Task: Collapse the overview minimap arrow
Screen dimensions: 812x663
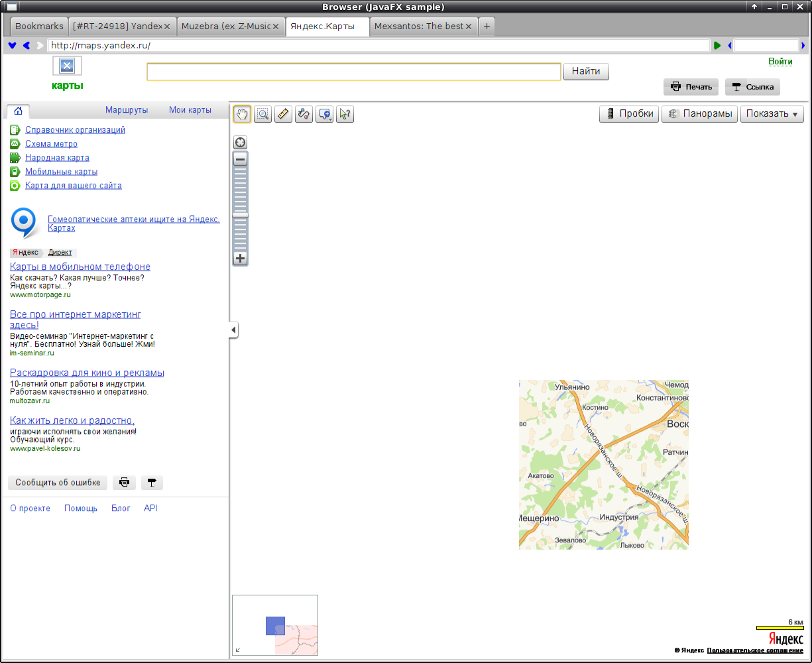Action: click(238, 650)
